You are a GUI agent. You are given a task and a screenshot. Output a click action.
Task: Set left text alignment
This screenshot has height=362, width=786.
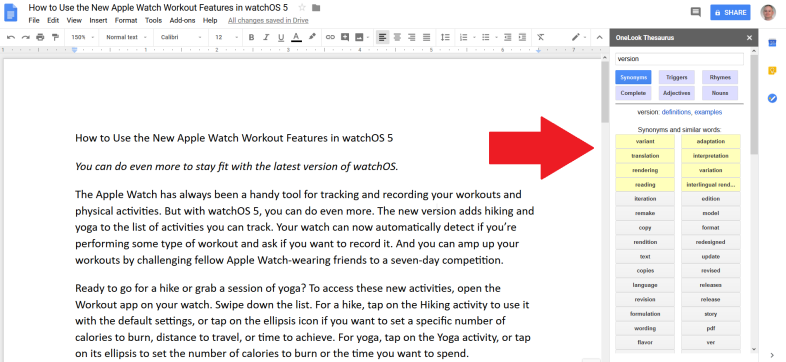click(x=382, y=37)
